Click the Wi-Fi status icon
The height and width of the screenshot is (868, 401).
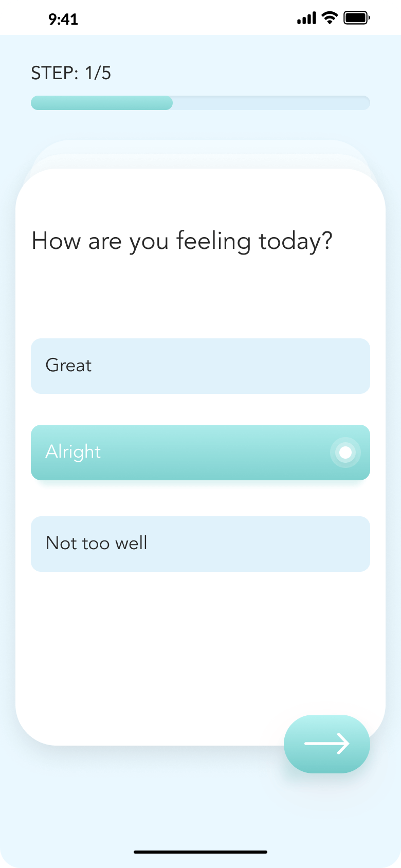tap(330, 18)
